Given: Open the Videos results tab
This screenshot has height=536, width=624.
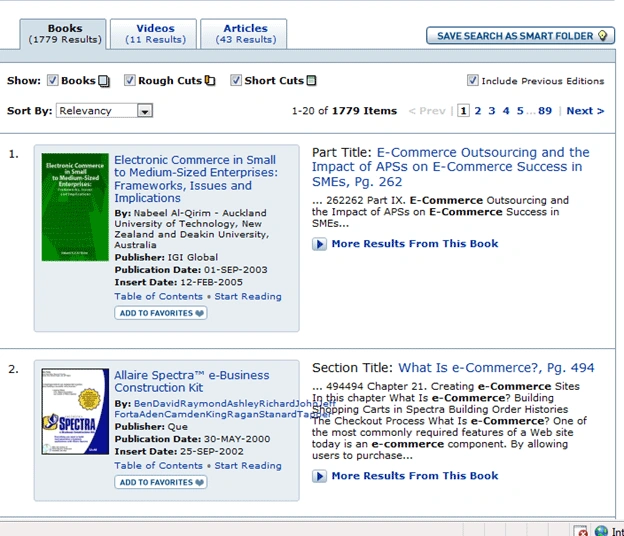Looking at the screenshot, I should point(154,34).
